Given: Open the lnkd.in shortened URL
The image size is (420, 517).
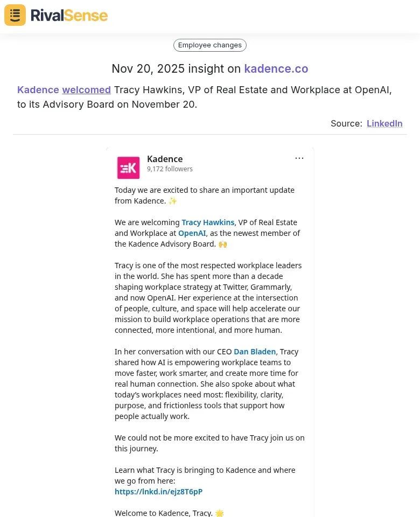Looking at the screenshot, I should (x=158, y=491).
